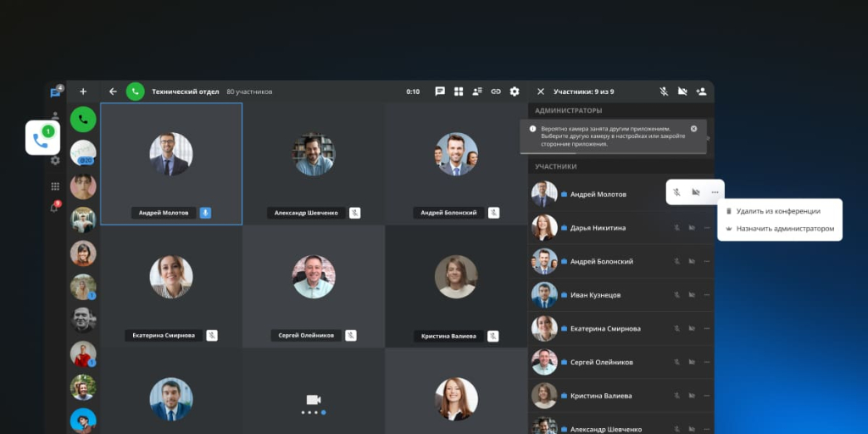868x434 pixels.
Task: Copy the conference link via chain icon
Action: click(496, 92)
